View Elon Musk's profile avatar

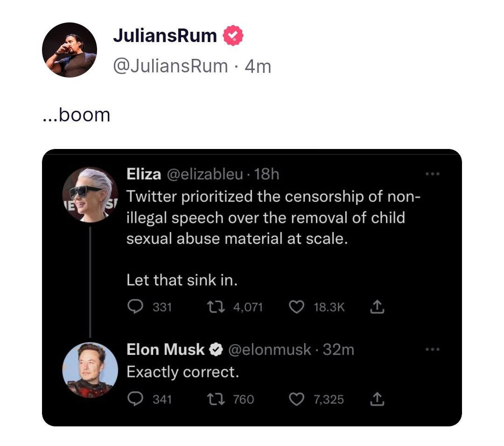click(x=90, y=370)
